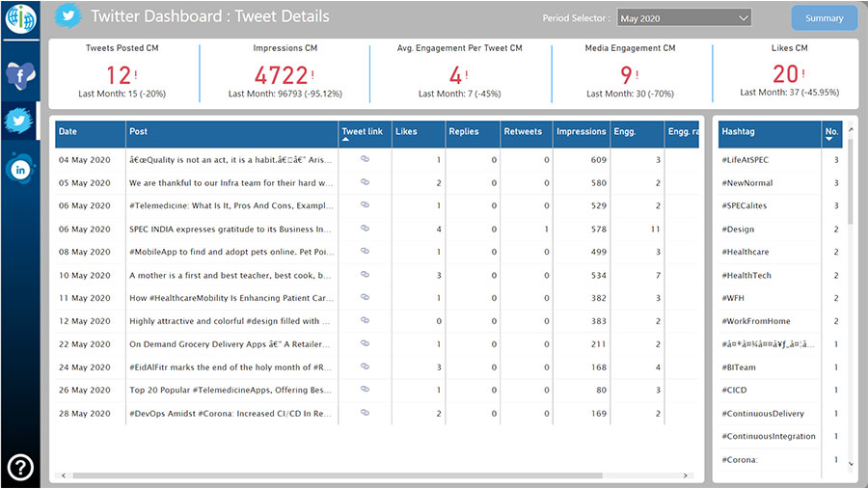Open tweet link for 11 May 2020
The image size is (868, 489).
365,297
